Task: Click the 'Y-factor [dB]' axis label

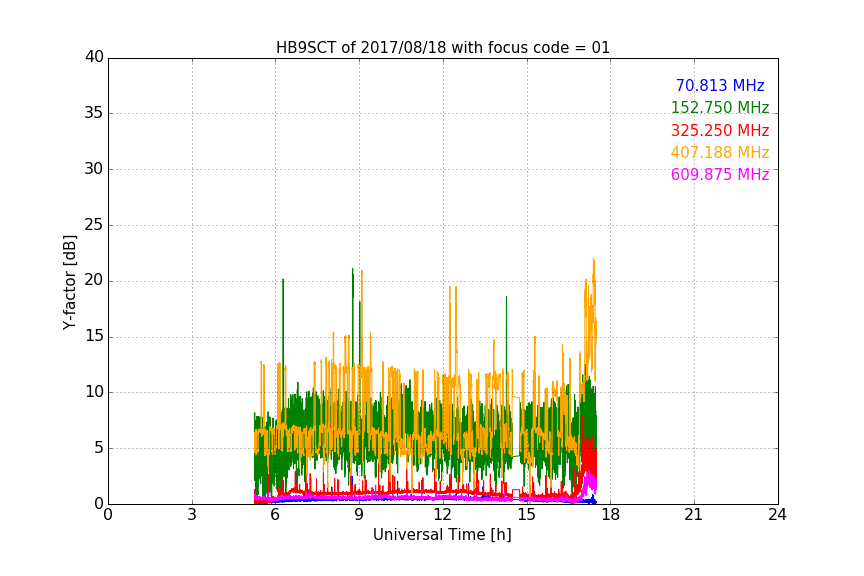Action: (69, 282)
